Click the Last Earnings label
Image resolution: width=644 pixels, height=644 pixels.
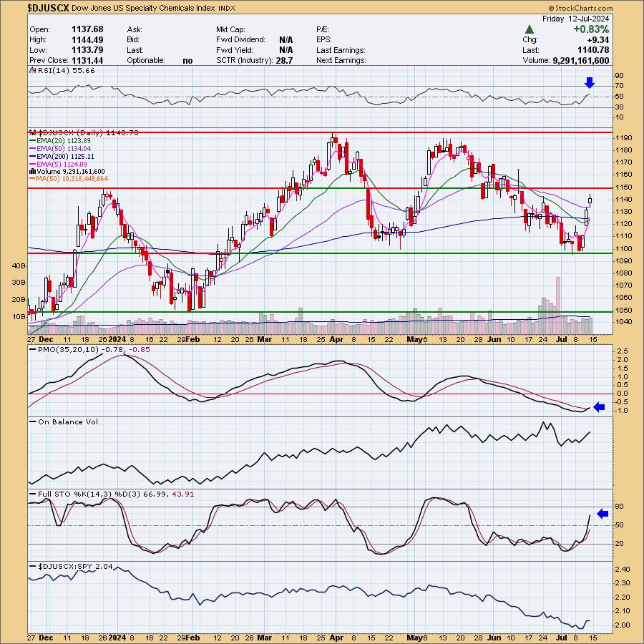(x=341, y=50)
